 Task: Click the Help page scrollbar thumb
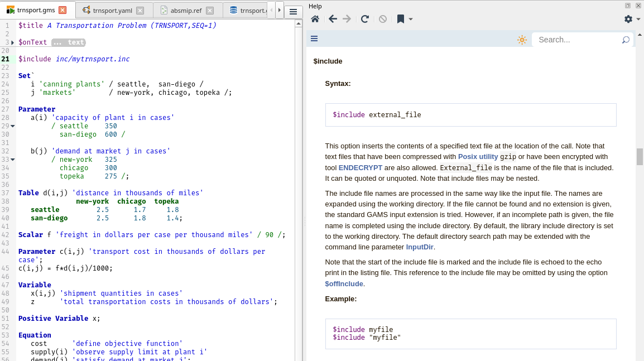tap(640, 156)
